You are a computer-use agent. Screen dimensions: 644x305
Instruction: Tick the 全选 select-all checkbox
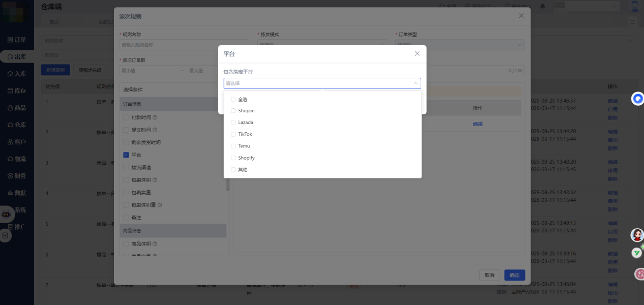(x=233, y=99)
